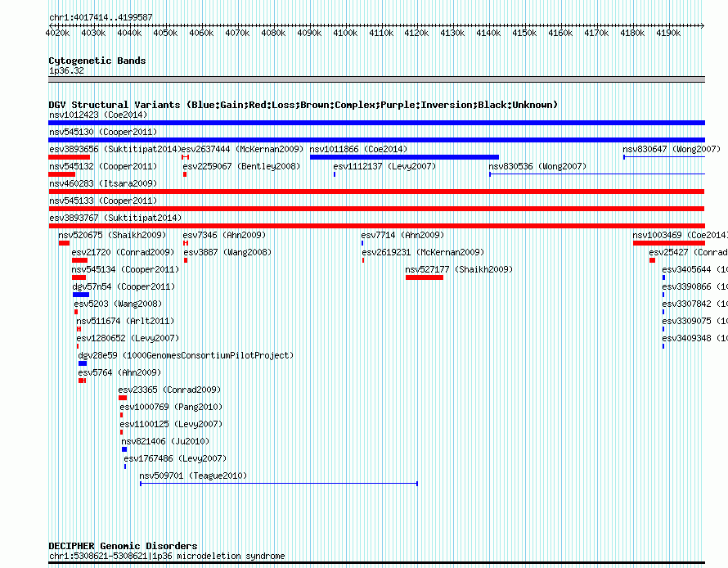
Task: Select esv1100125 (Levy2007) label
Action: 171,424
